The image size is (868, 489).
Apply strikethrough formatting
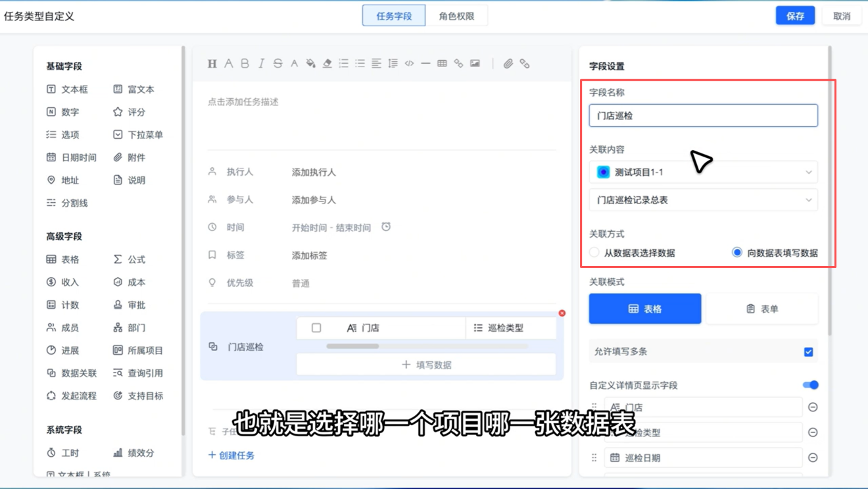click(277, 64)
